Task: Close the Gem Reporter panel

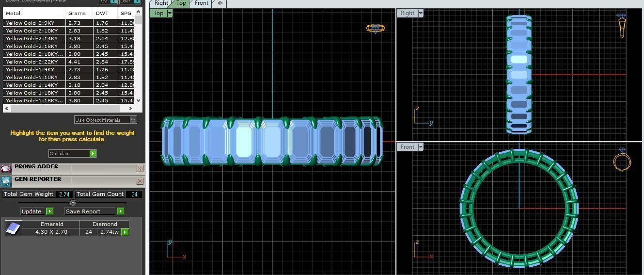Action: coord(140,181)
